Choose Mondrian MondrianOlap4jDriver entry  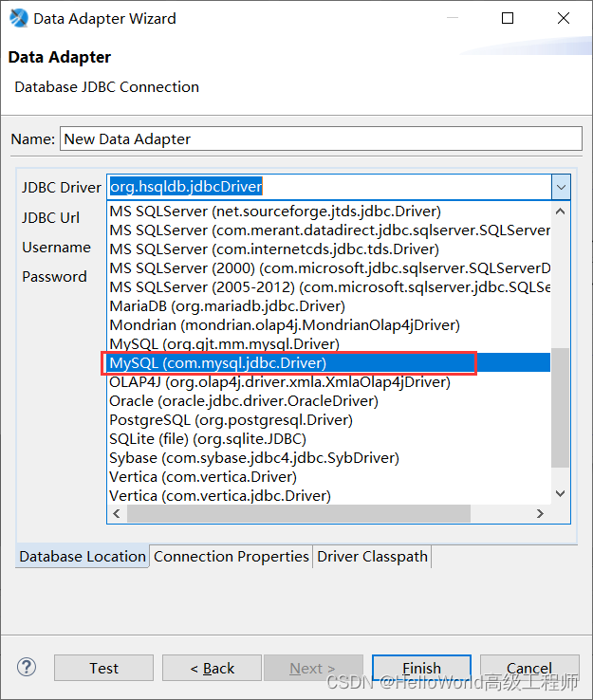tap(328, 325)
